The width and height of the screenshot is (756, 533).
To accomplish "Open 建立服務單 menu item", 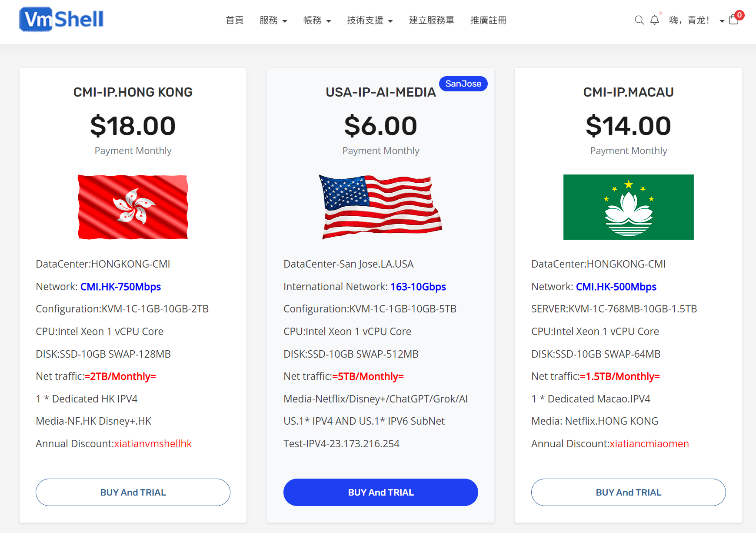I will click(x=431, y=20).
